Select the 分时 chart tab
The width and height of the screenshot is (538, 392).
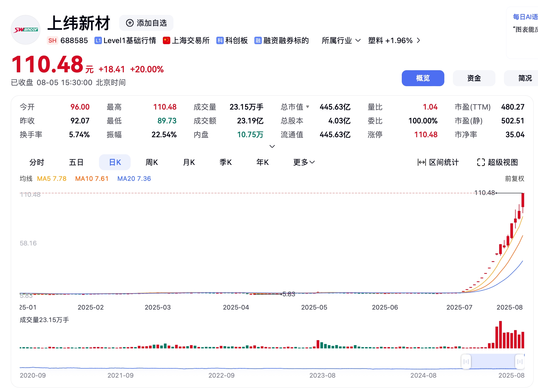click(x=37, y=162)
